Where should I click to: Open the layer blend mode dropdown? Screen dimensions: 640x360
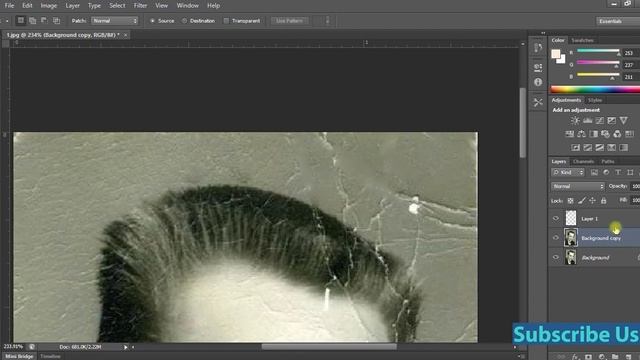click(x=578, y=186)
